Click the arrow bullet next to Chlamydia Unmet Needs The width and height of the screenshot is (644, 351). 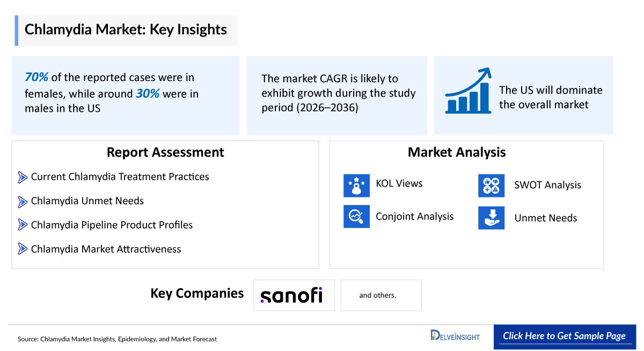tap(23, 201)
